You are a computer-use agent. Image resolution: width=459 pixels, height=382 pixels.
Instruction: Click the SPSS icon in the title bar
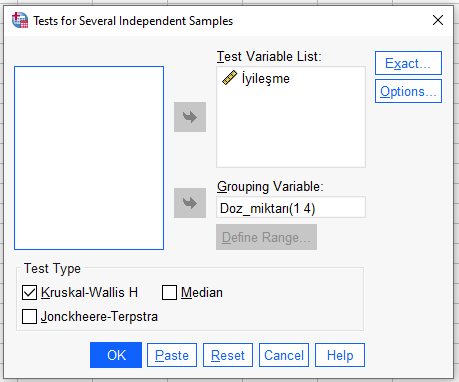point(20,20)
